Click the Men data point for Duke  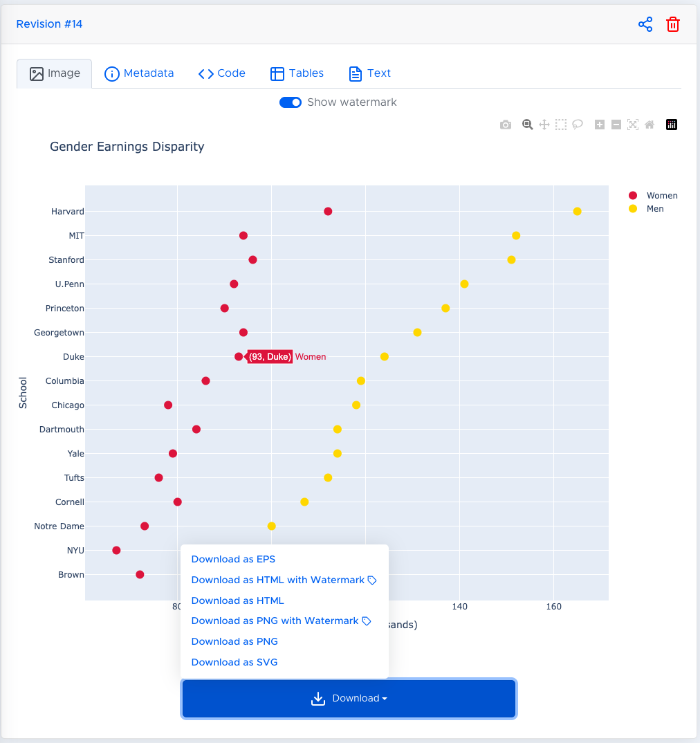385,357
